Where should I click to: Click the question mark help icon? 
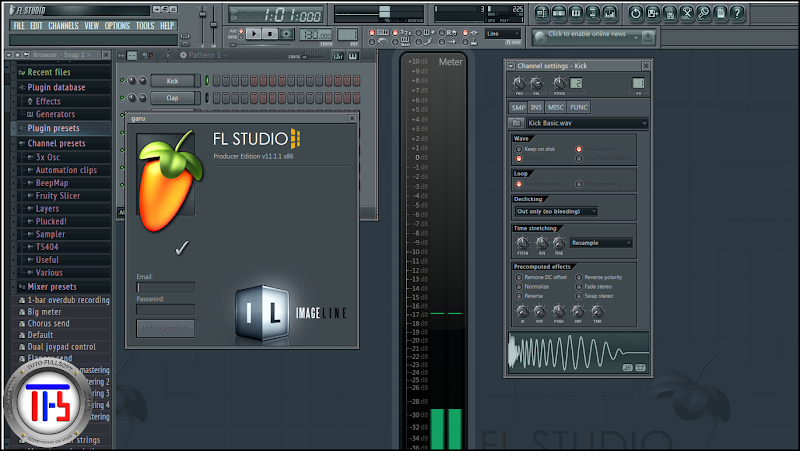click(x=737, y=13)
